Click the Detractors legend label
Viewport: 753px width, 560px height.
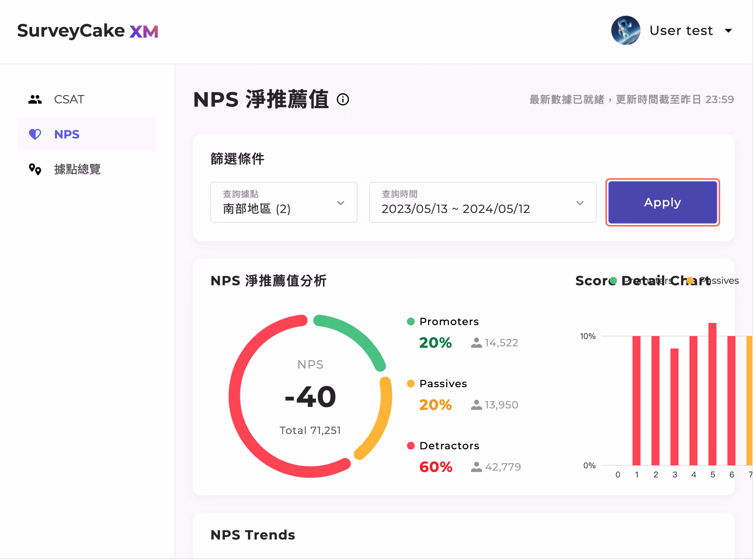(450, 446)
